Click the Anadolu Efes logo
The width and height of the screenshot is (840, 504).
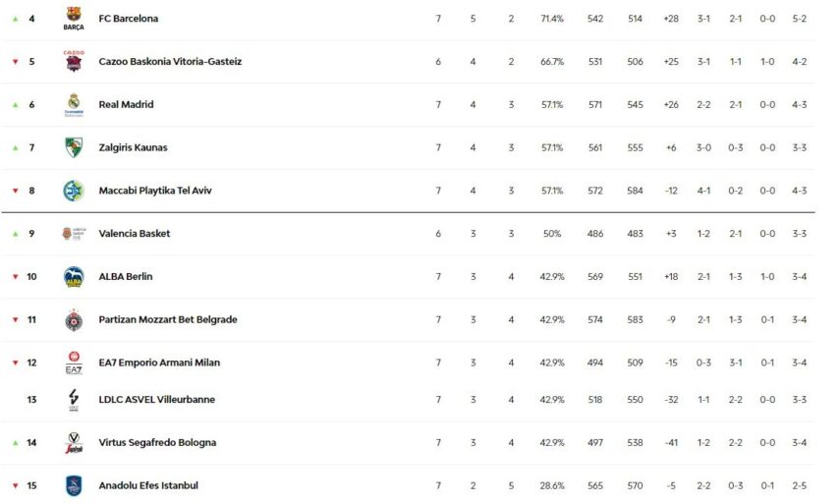pyautogui.click(x=74, y=485)
